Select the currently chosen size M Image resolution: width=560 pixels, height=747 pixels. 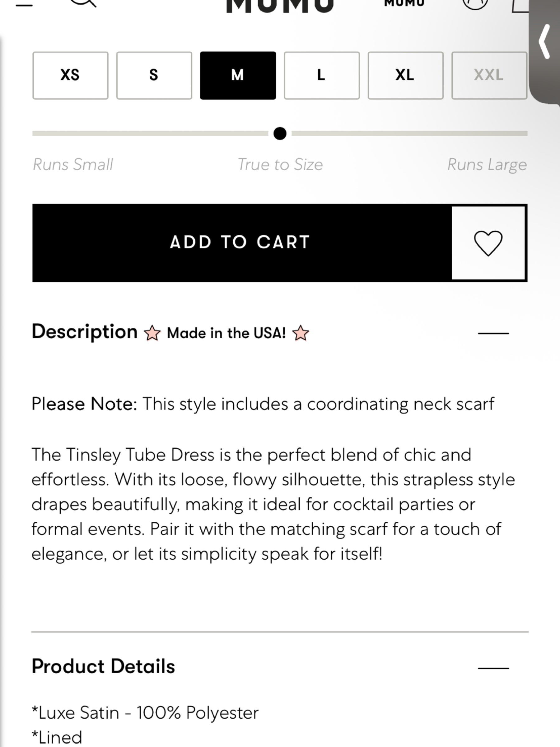click(238, 75)
